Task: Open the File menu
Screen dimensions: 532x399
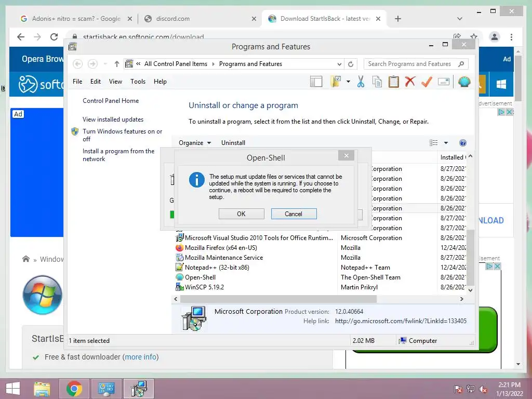Action: (x=77, y=82)
